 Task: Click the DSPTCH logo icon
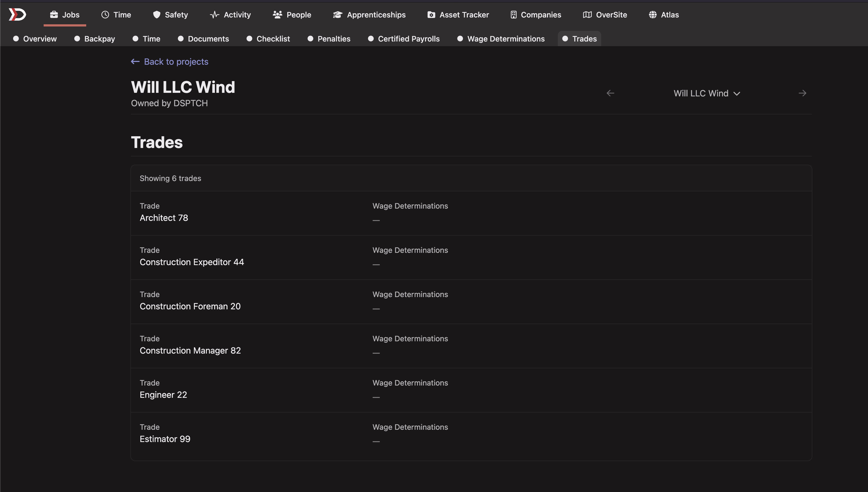point(17,14)
